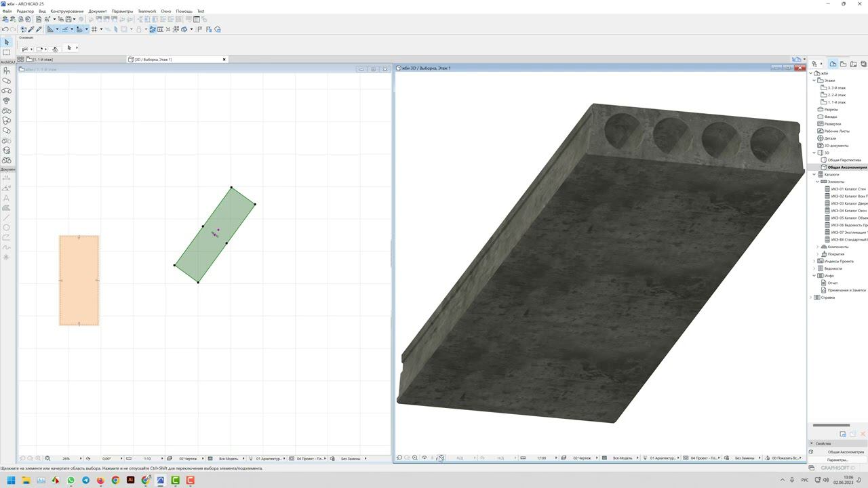Image resolution: width=868 pixels, height=488 pixels.
Task: Open Разрезы in the Navigator tree
Action: [x=831, y=109]
